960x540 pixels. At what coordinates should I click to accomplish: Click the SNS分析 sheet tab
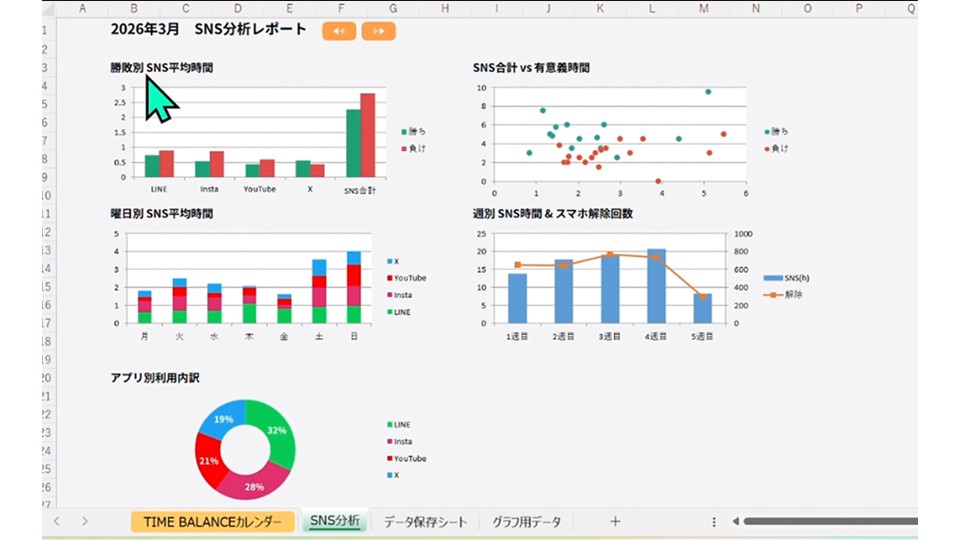335,521
